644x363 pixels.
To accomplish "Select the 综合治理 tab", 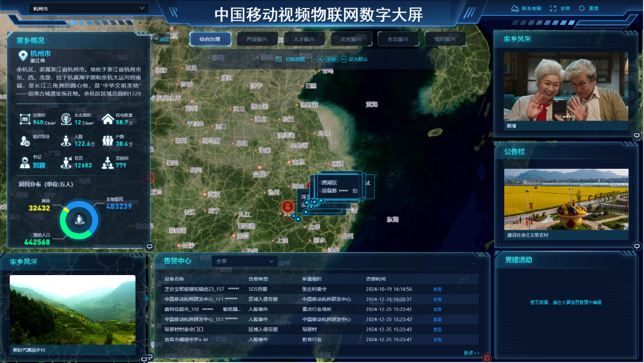I will pos(210,39).
